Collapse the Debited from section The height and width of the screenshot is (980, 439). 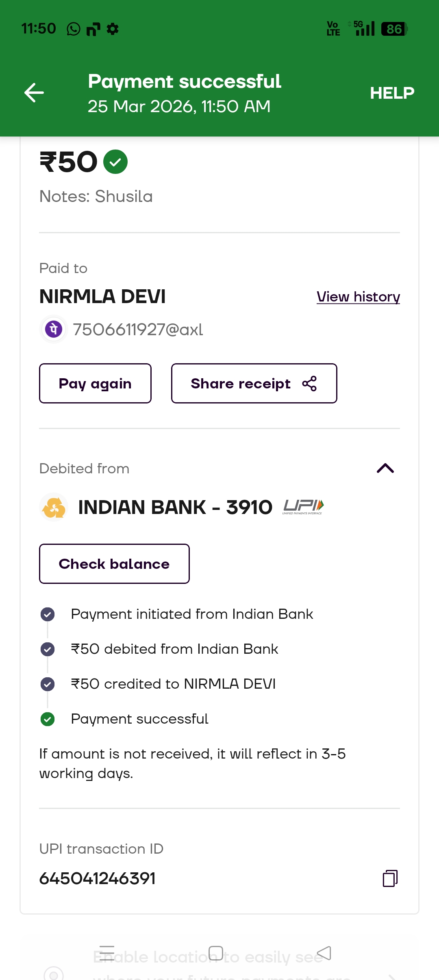(385, 468)
